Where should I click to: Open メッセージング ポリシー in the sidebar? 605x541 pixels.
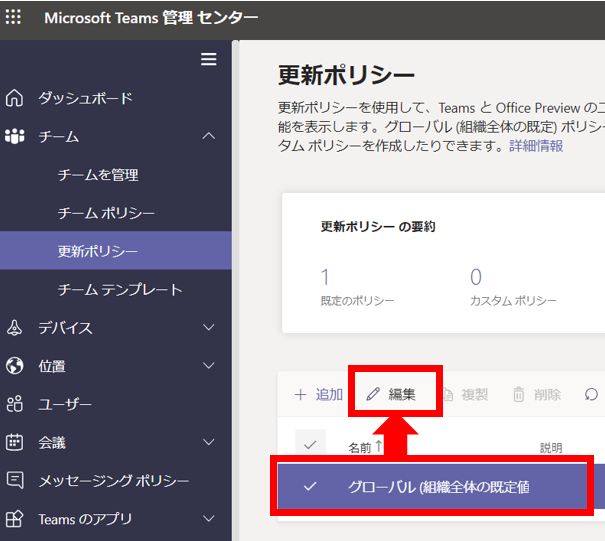114,480
